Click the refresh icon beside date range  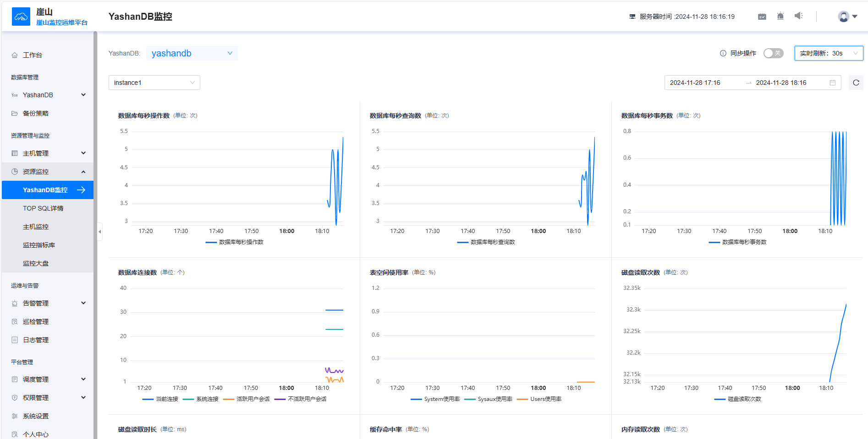[856, 83]
